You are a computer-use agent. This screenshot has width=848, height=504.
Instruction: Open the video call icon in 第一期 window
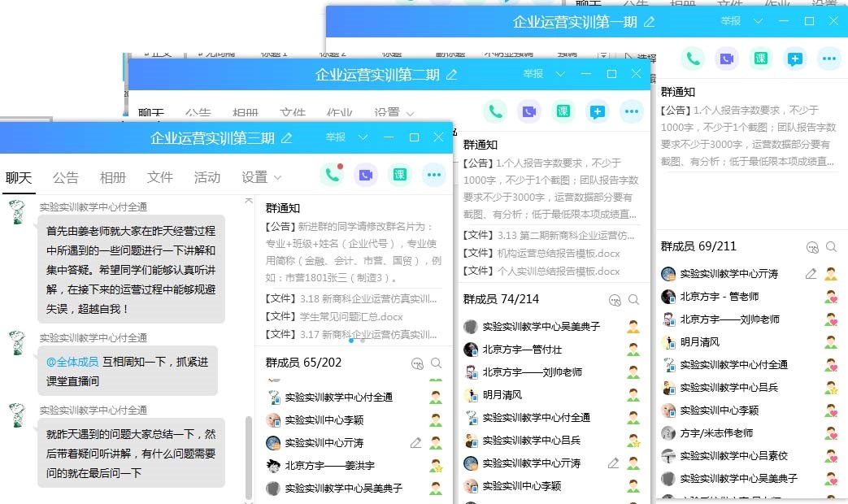click(x=726, y=59)
